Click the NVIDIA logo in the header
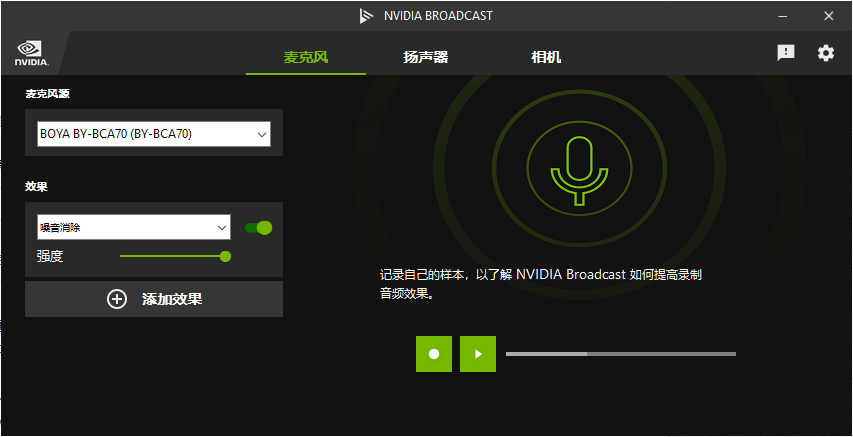The height and width of the screenshot is (437, 853). pos(32,53)
